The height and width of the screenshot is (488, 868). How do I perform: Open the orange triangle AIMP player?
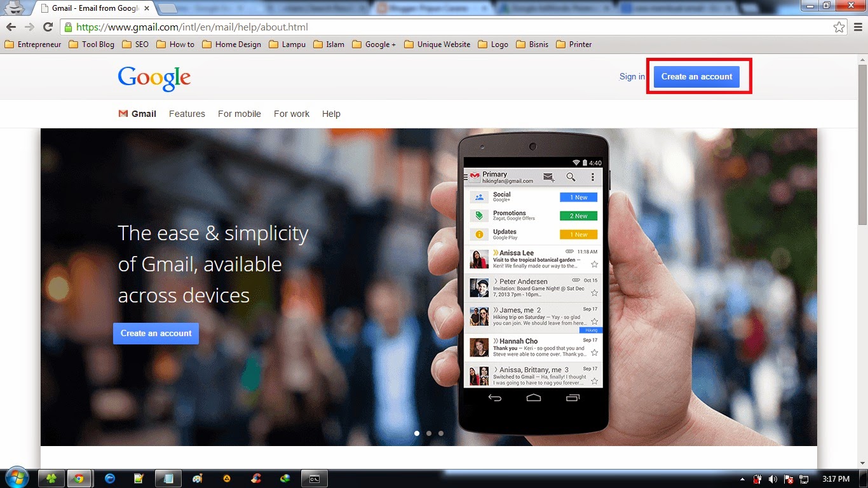227,478
